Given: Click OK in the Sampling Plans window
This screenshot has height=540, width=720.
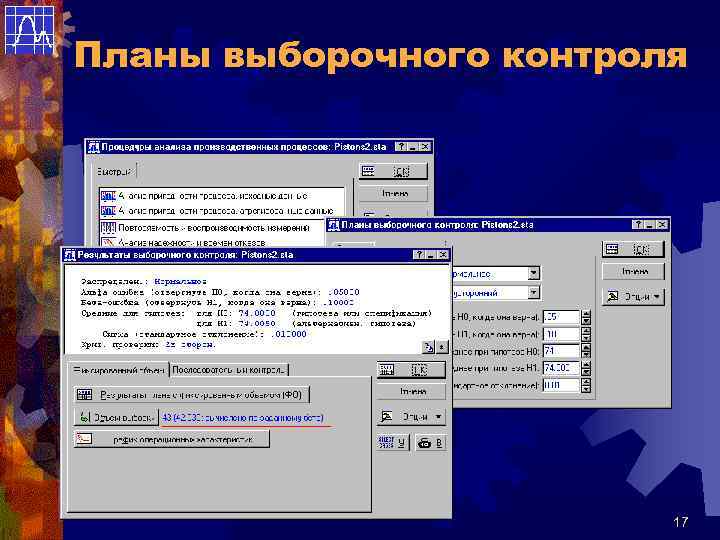Looking at the screenshot, I should pos(633,249).
